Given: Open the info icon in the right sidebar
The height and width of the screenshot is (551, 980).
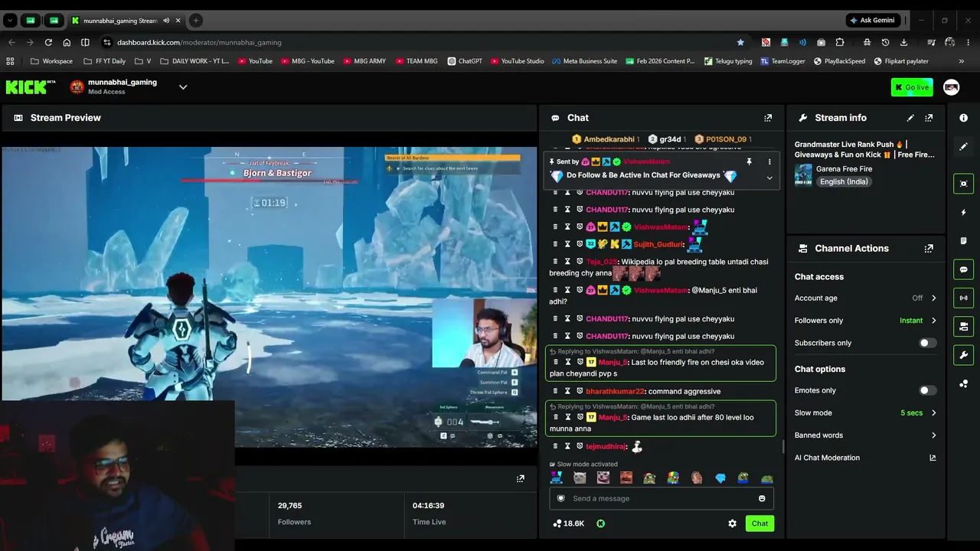Looking at the screenshot, I should click(x=963, y=118).
